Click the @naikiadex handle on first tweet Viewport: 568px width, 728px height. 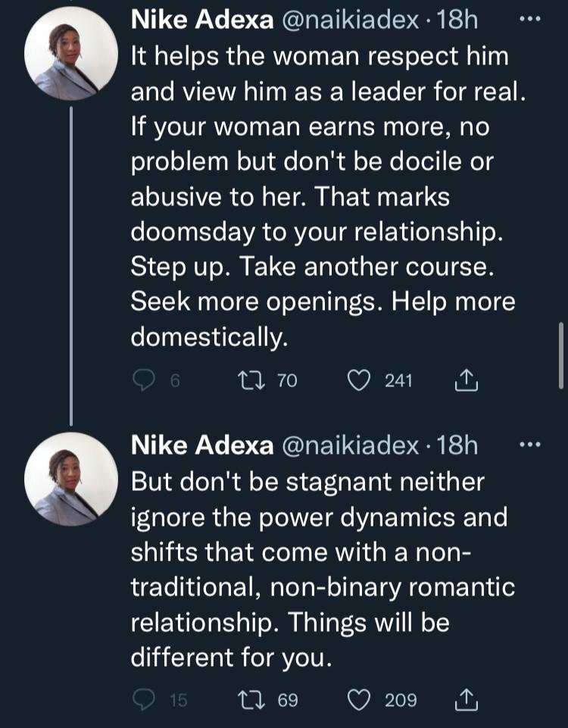[x=350, y=21]
